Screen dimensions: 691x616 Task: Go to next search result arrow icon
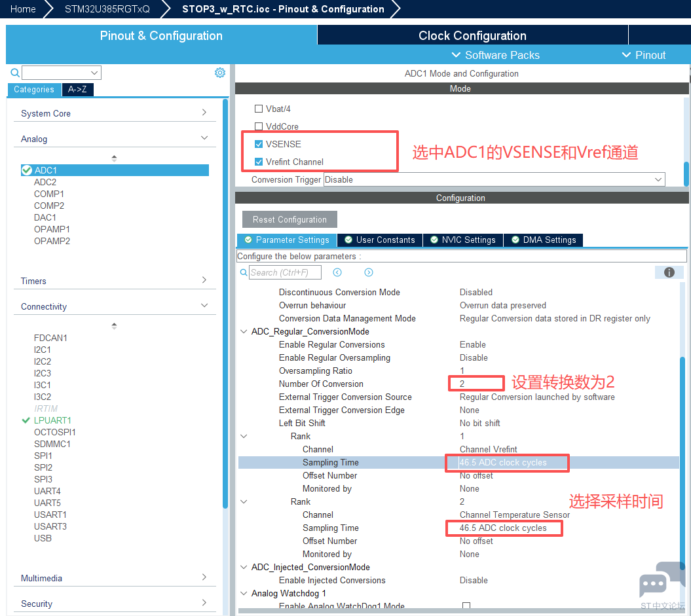[x=369, y=272]
